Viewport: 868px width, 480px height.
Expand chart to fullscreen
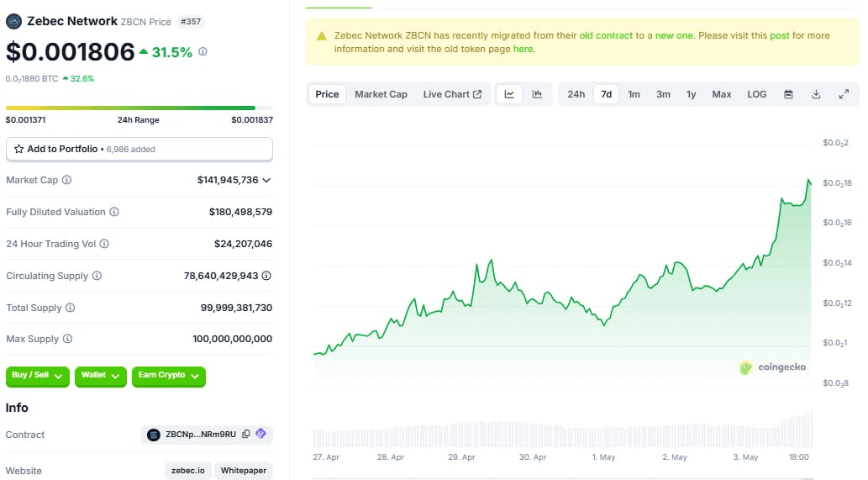844,94
